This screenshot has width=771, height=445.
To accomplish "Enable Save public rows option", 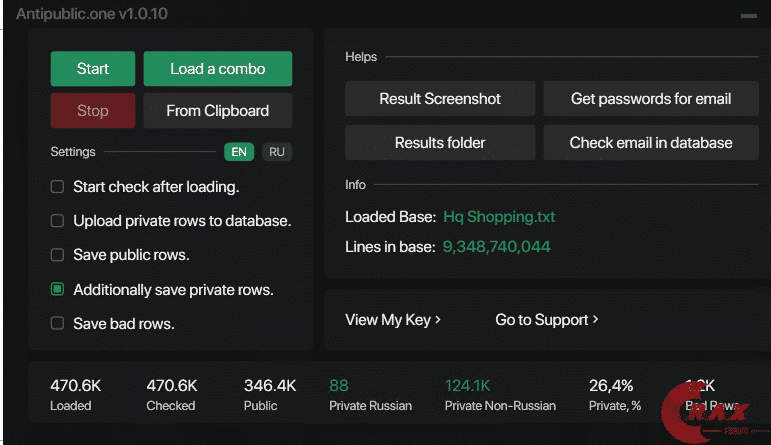I will (58, 255).
